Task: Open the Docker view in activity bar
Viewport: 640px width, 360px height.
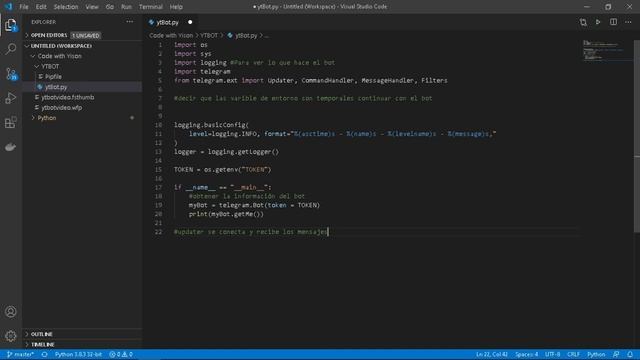Action: pos(11,147)
